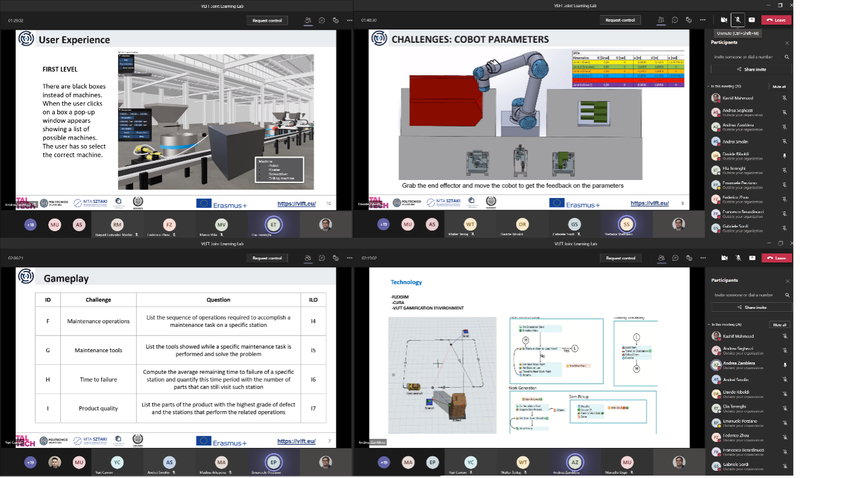Click Andrei Smolin's muted mic, Cobot Parameters window
The height and width of the screenshot is (478, 868).
tap(785, 141)
